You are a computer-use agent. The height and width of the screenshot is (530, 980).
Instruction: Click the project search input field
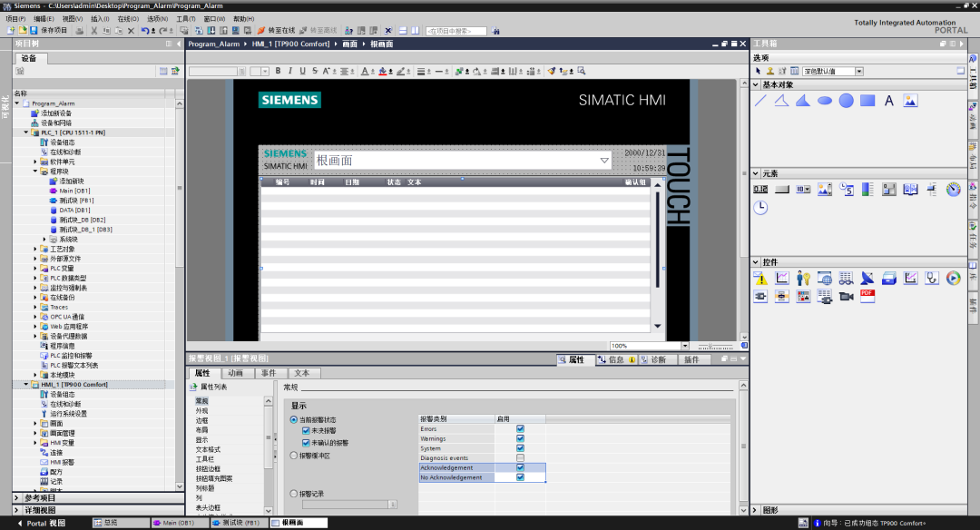(456, 31)
